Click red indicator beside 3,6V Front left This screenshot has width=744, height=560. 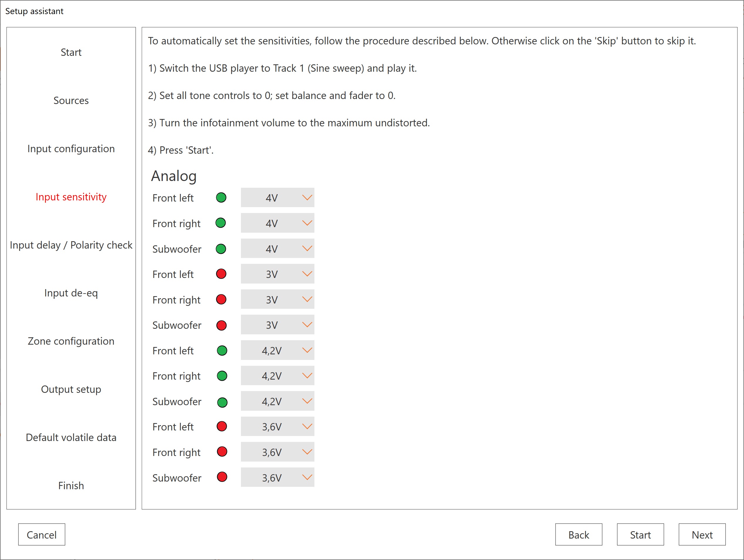(222, 427)
